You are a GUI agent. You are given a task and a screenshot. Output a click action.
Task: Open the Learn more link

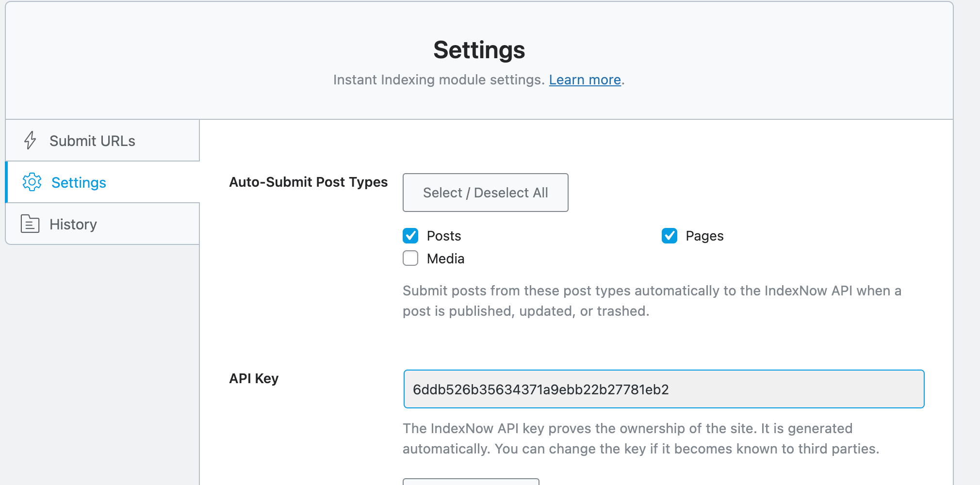[585, 80]
